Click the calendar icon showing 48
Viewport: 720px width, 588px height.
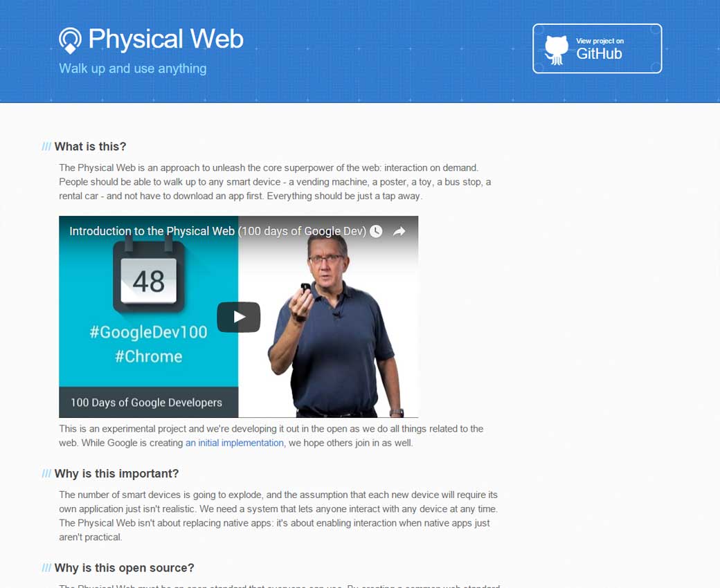(148, 277)
